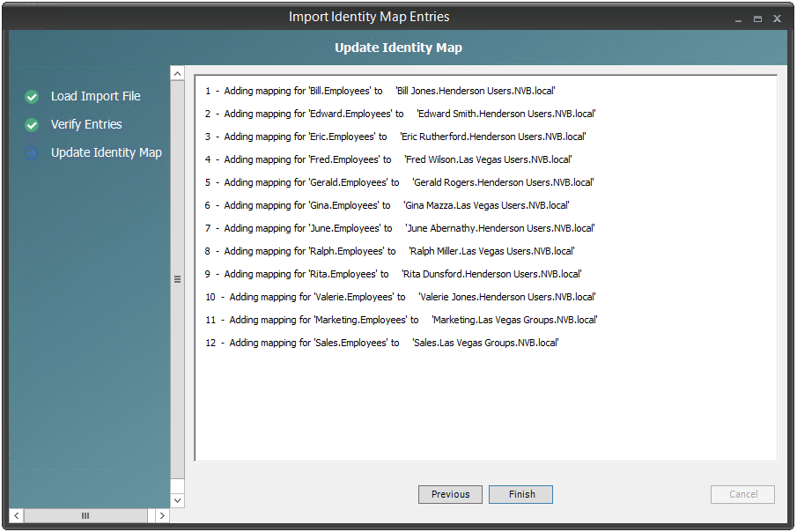Screen dimensions: 797x532
Task: Click the sidebar horizontal scrollbar thumb
Action: click(85, 516)
